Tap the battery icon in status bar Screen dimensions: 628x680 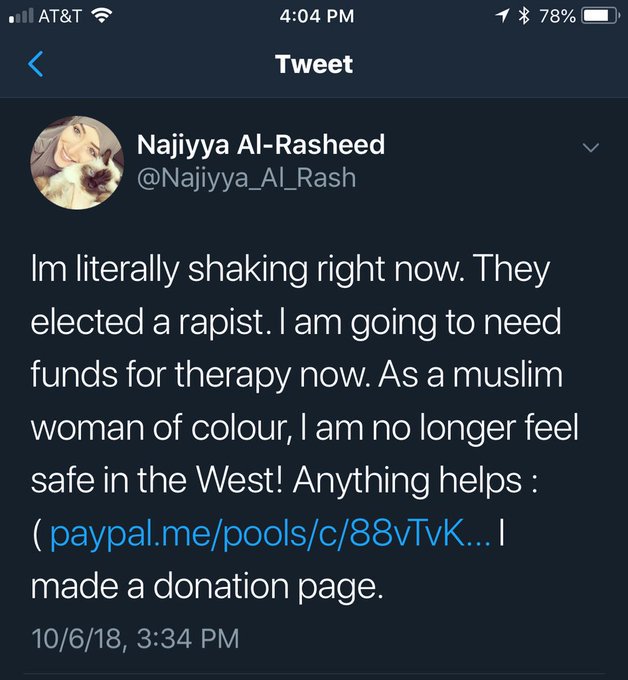click(x=601, y=15)
